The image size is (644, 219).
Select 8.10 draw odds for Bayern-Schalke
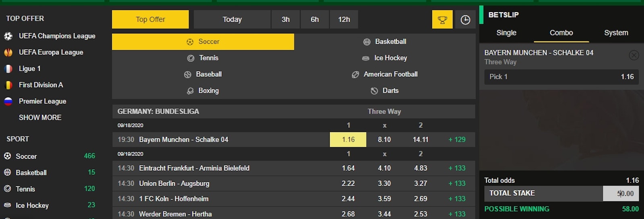[384, 140]
